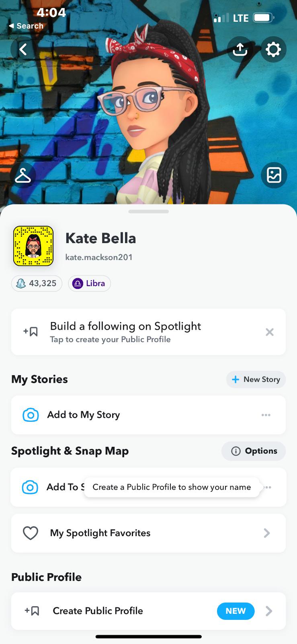Tap the outfit hanger icon

23,175
